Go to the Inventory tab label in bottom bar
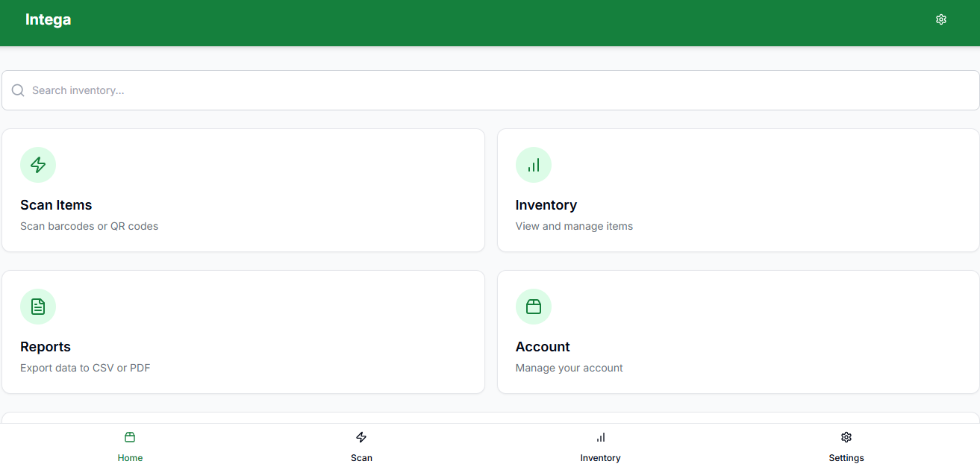The image size is (980, 467). click(x=600, y=458)
